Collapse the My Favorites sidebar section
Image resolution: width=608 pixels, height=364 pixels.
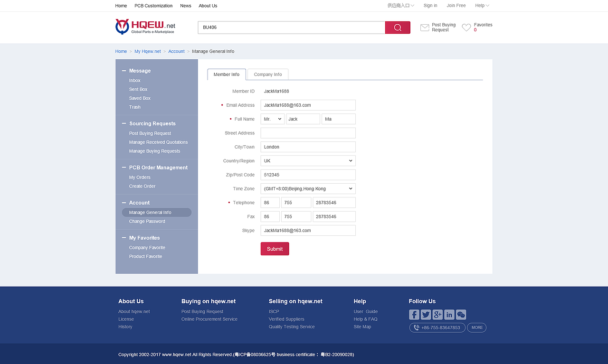[x=124, y=238]
